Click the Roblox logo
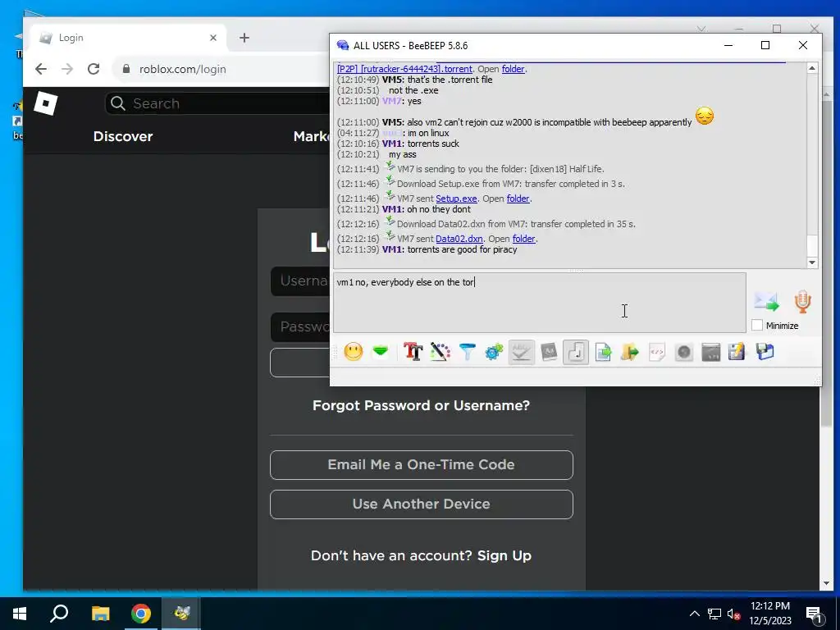 tap(46, 103)
